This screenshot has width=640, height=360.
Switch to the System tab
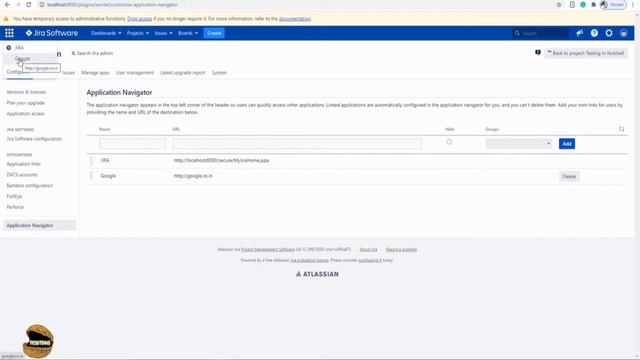[219, 73]
